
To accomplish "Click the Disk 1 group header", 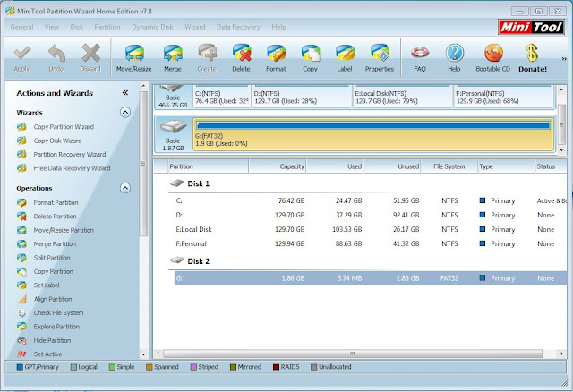I will click(190, 183).
